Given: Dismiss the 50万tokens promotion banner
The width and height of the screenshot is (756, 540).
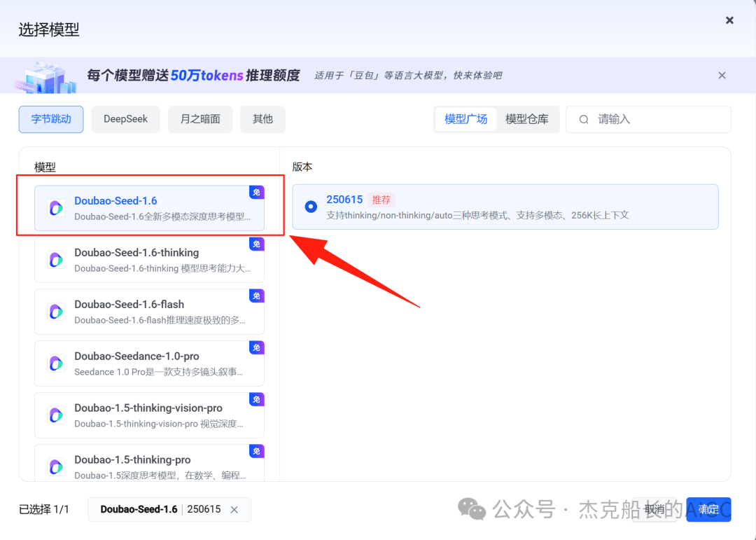Looking at the screenshot, I should click(722, 75).
